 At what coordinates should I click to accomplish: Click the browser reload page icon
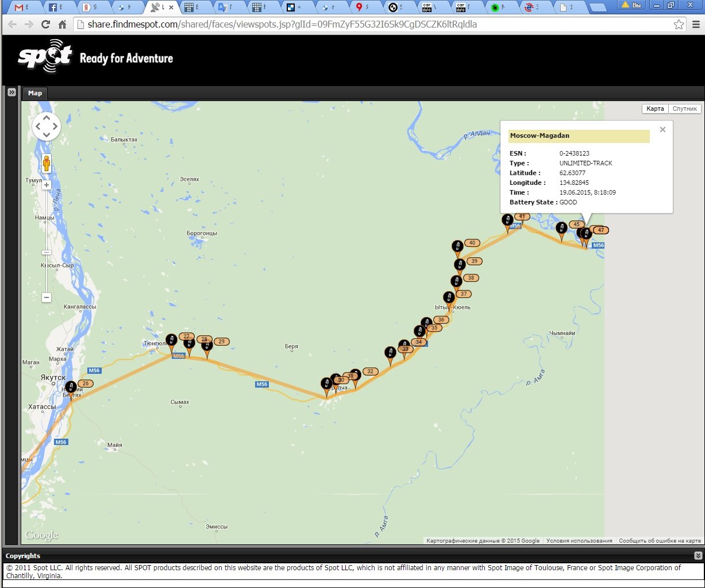tap(45, 25)
